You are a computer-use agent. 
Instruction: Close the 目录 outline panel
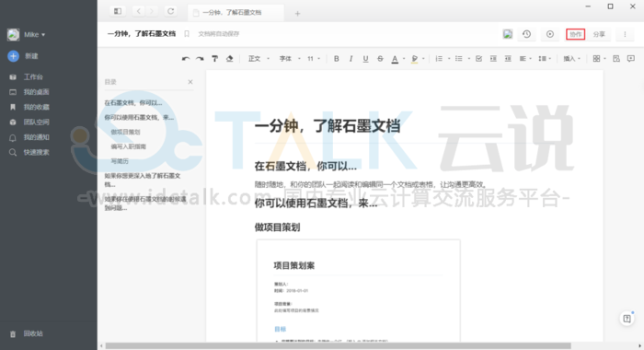(x=190, y=82)
